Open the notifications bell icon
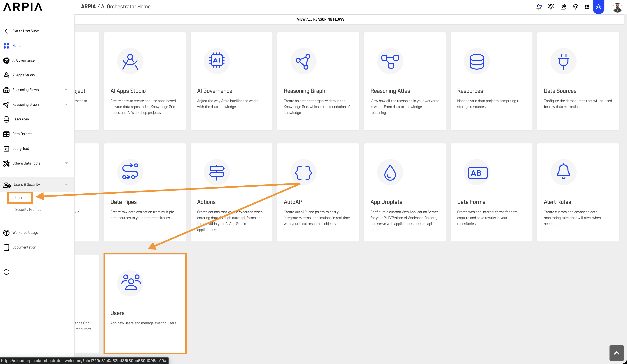 (539, 7)
